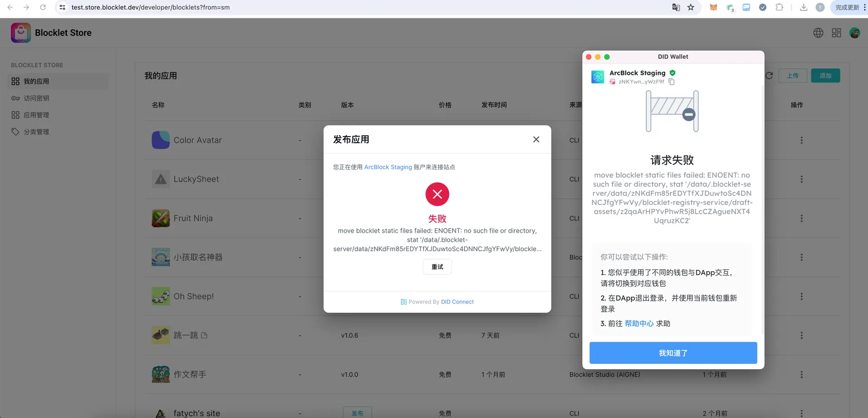This screenshot has width=868, height=418.
Task: Click the Color Avatar app icon
Action: click(x=161, y=140)
